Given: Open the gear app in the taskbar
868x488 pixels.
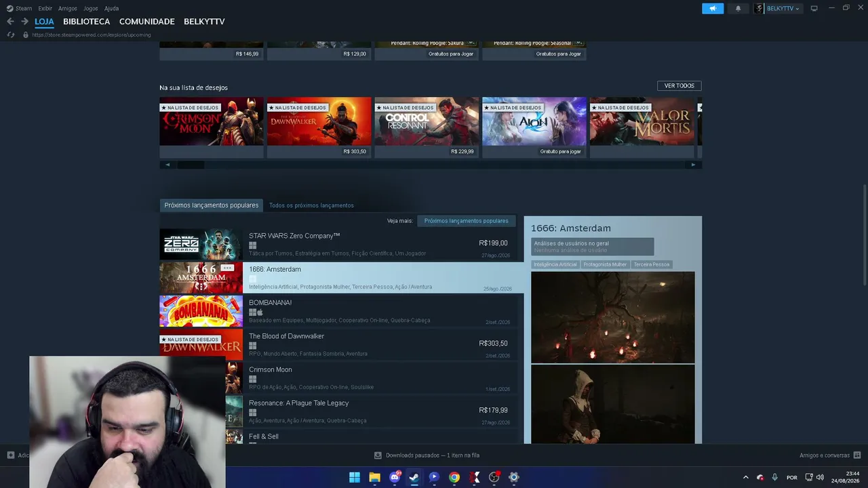Looking at the screenshot, I should click(x=514, y=477).
